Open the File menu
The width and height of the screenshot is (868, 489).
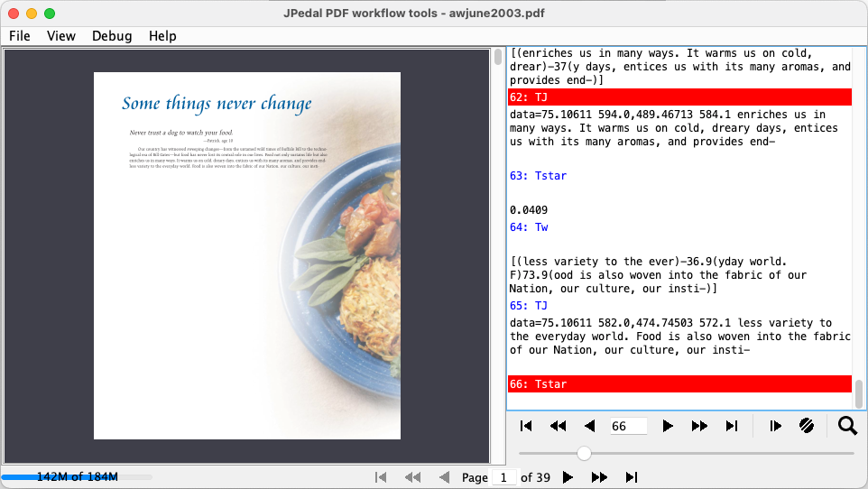click(20, 36)
